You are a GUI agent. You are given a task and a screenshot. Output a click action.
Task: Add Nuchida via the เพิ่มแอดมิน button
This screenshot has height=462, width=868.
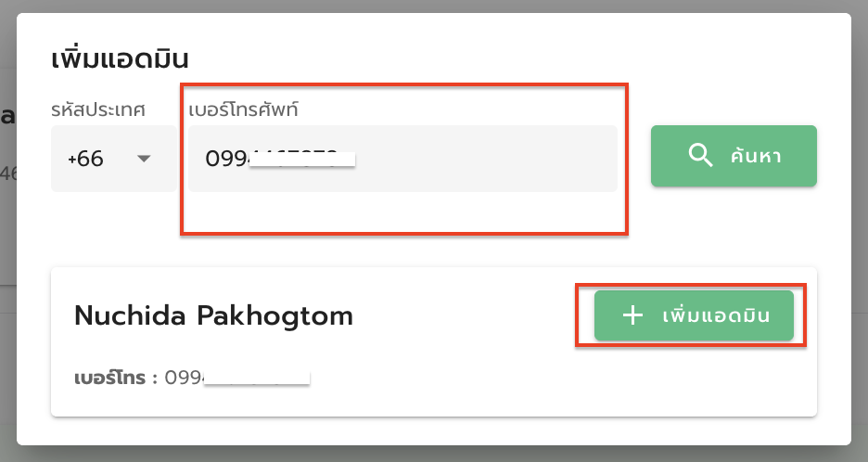[x=695, y=315]
